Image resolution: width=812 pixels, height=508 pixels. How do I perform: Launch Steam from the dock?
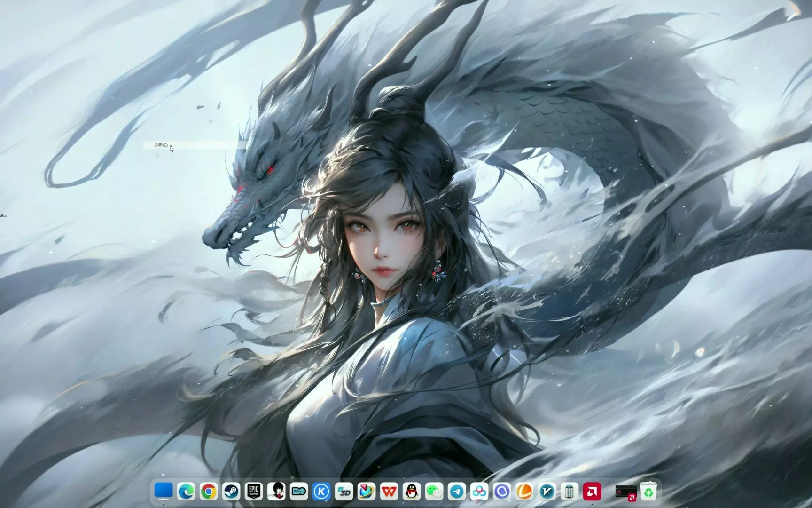(231, 492)
